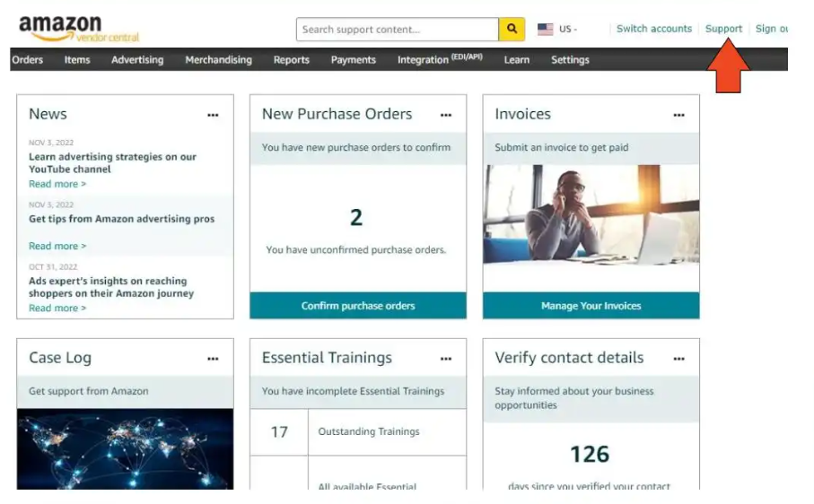Viewport: 814px width, 504px height.
Task: Open the Case Log card options menu
Action: 213,359
